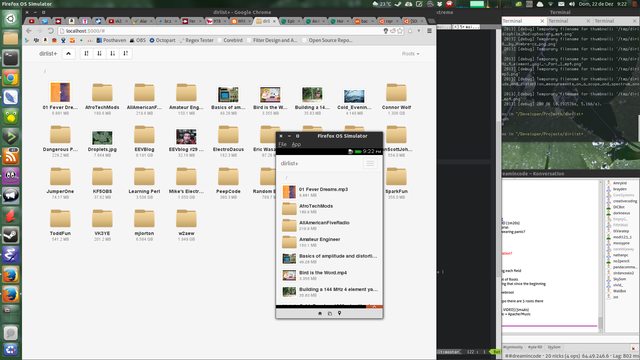The width and height of the screenshot is (640, 360).
Task: Open the Ubuntu Dash launcher icon
Action: pos(11,18)
